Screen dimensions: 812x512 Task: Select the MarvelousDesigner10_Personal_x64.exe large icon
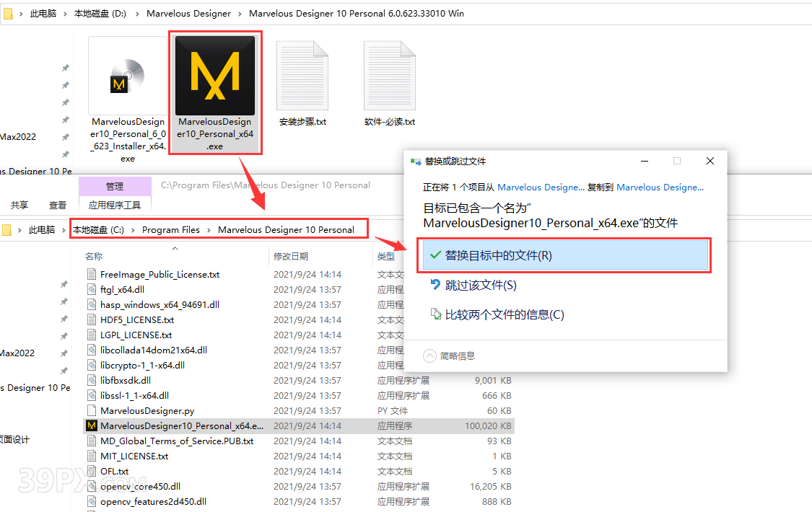(x=215, y=76)
